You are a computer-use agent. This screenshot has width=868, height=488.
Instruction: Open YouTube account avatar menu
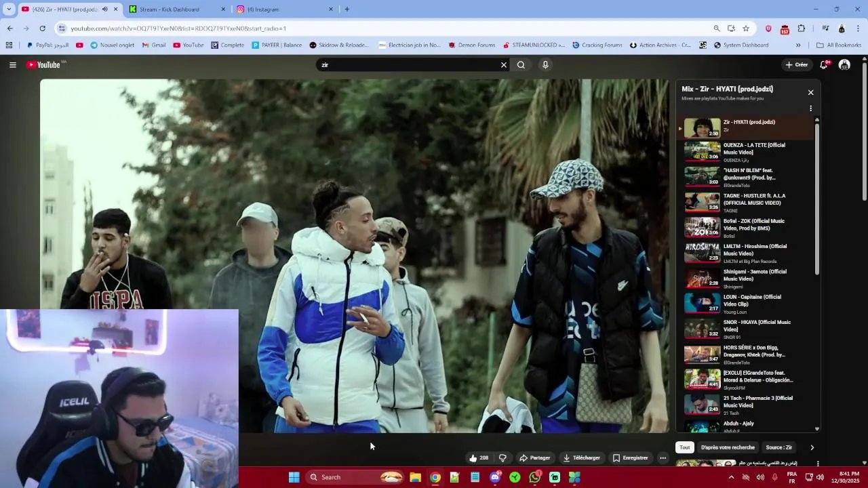pos(844,65)
